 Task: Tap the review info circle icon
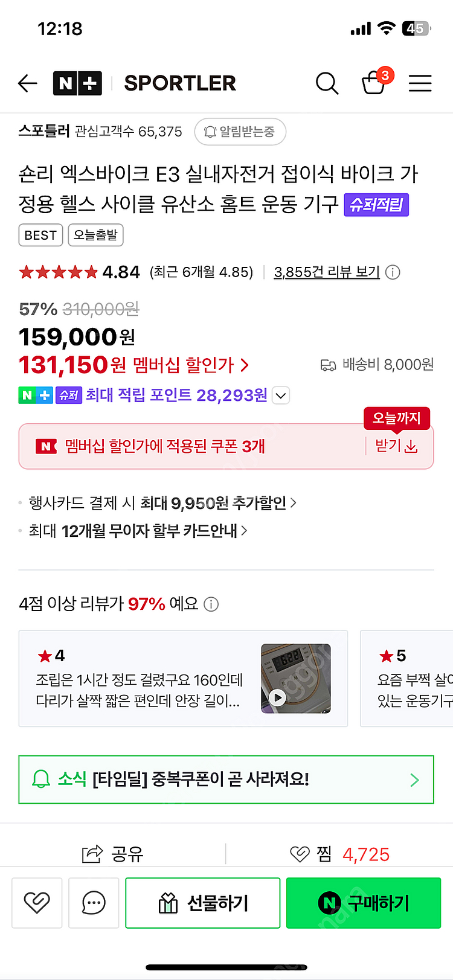pos(393,272)
